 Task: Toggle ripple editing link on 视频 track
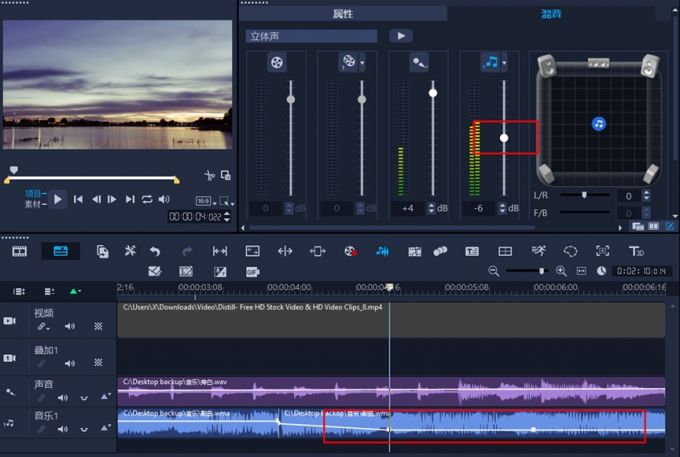click(42, 326)
